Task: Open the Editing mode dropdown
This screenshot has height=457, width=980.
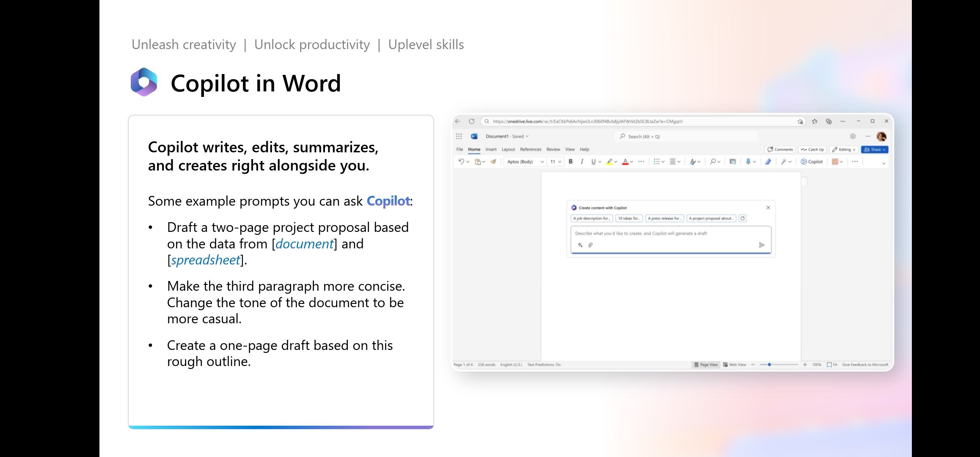Action: point(844,149)
